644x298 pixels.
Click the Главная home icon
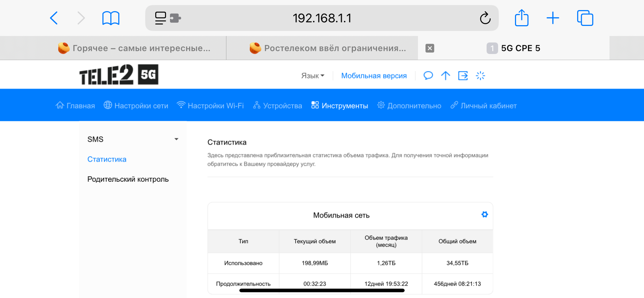[x=60, y=105]
